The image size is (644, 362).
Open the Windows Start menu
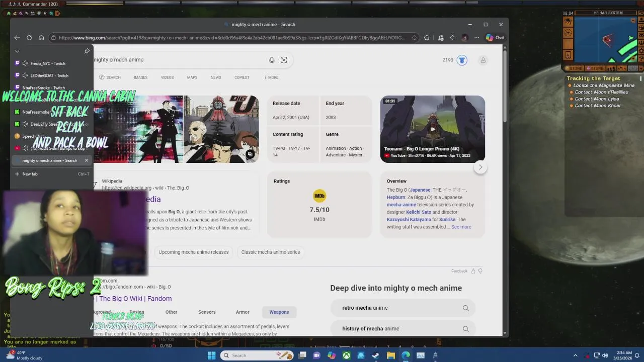coord(212,355)
